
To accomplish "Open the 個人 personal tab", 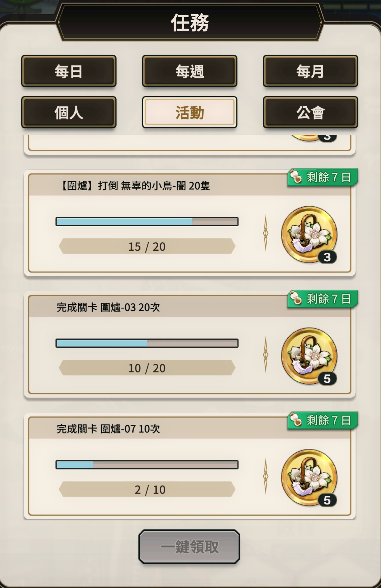I will point(69,112).
